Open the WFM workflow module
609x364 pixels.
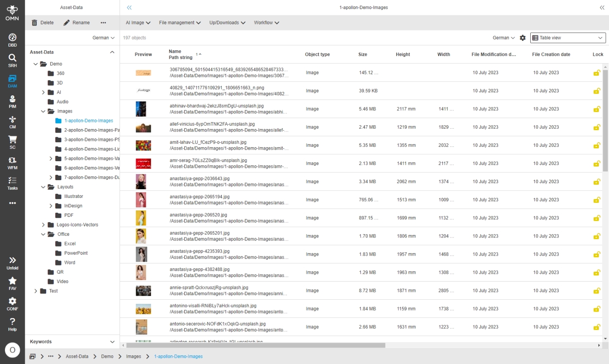(12, 163)
